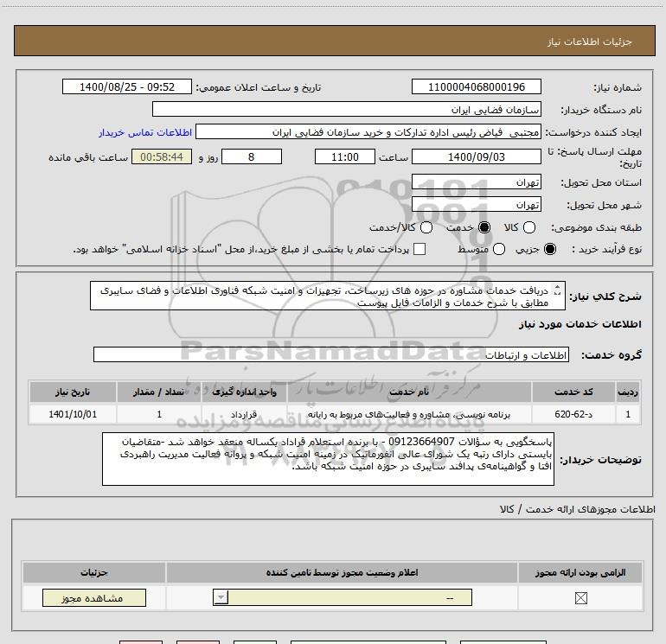
Task: Toggle mandatory license checkbox in table
Action: coord(580,598)
